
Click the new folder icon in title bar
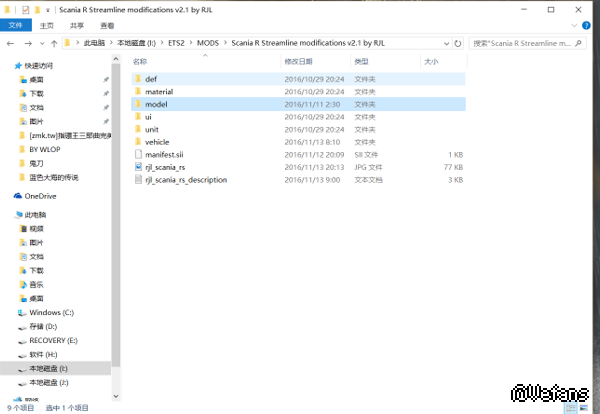pos(37,10)
